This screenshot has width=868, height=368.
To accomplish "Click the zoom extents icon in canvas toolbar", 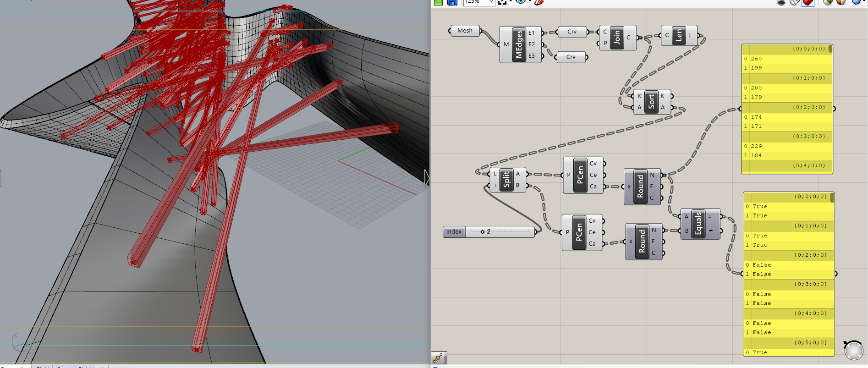I will click(x=502, y=2).
